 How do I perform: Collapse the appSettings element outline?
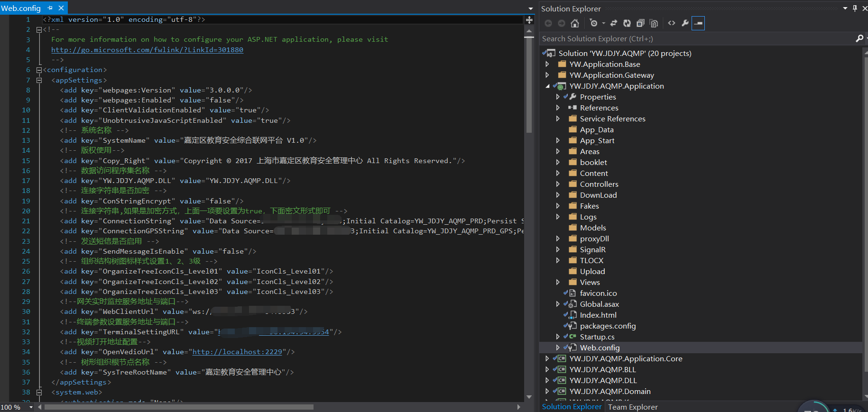pos(39,80)
